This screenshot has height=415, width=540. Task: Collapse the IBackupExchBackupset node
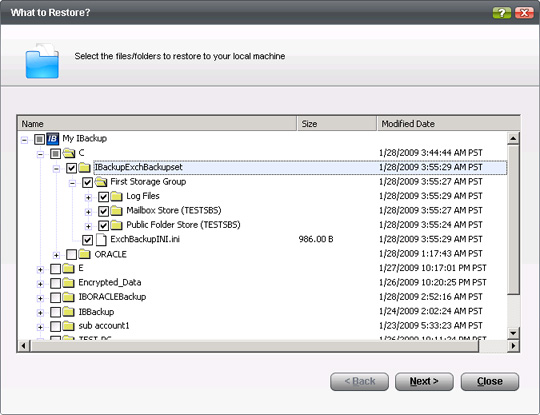point(56,169)
